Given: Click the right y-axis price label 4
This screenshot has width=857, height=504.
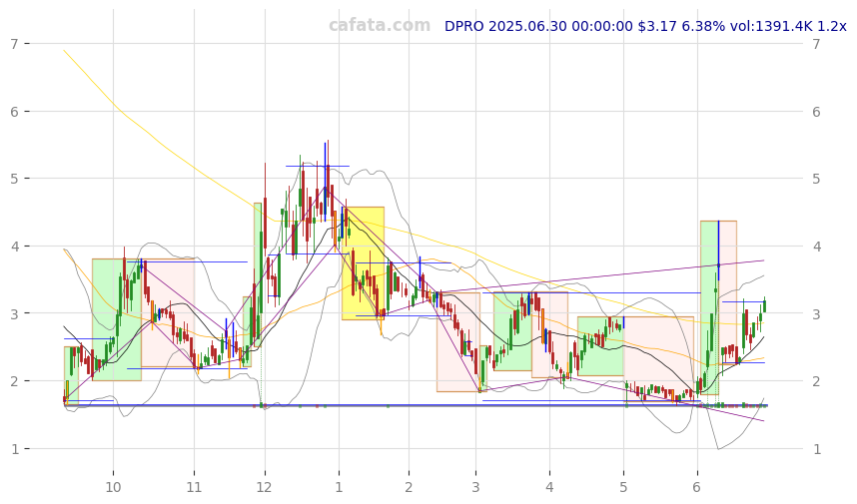Looking at the screenshot, I should point(816,247).
